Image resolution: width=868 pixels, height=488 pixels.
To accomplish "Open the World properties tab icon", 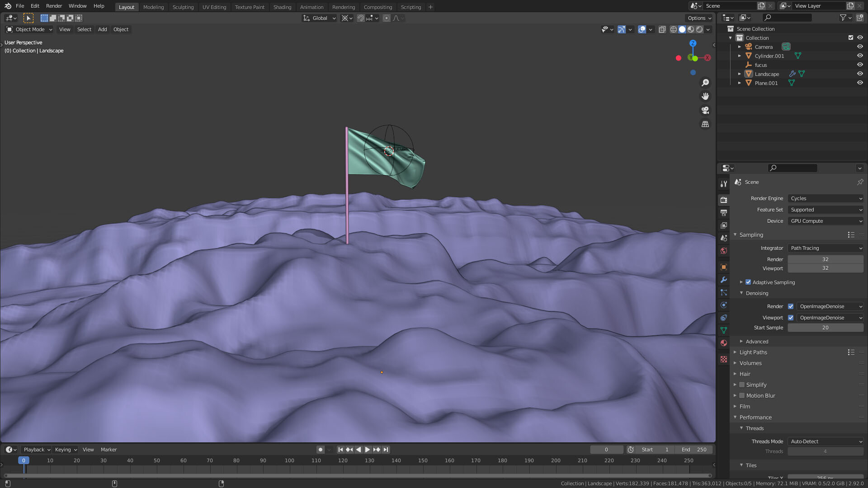I will point(724,251).
